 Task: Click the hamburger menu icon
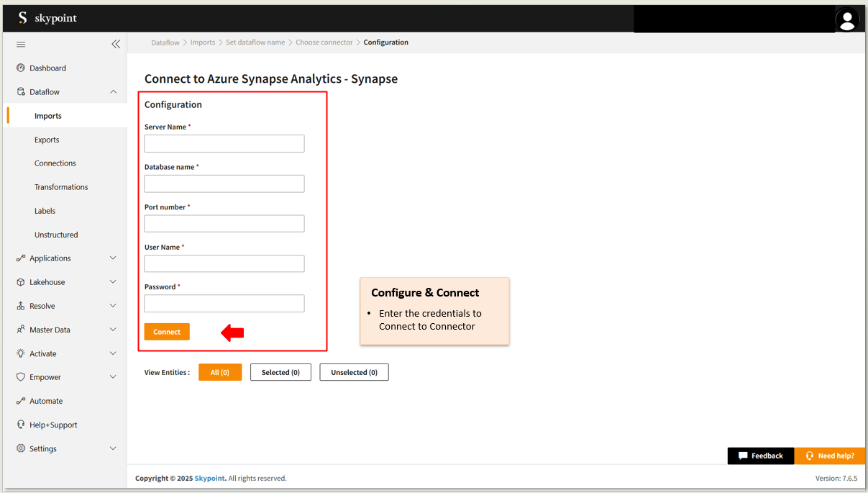[x=21, y=45]
